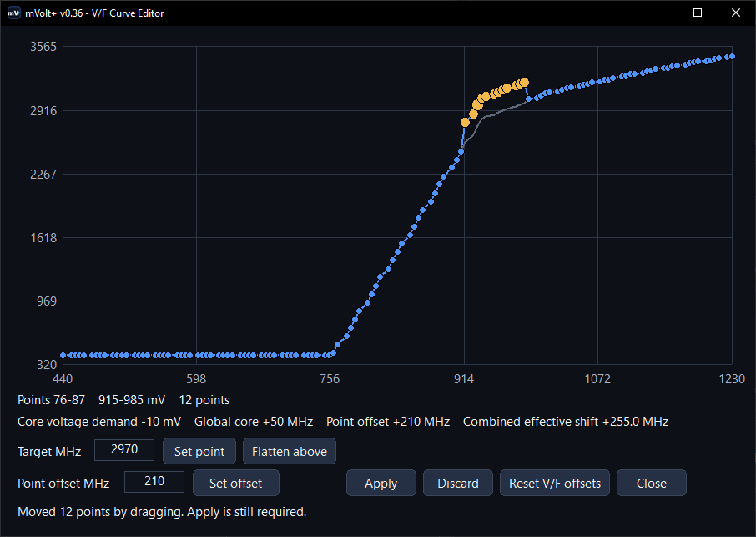The image size is (756, 537).
Task: Click 'Combined effective shift +255.0 MHz' text
Action: tap(566, 422)
